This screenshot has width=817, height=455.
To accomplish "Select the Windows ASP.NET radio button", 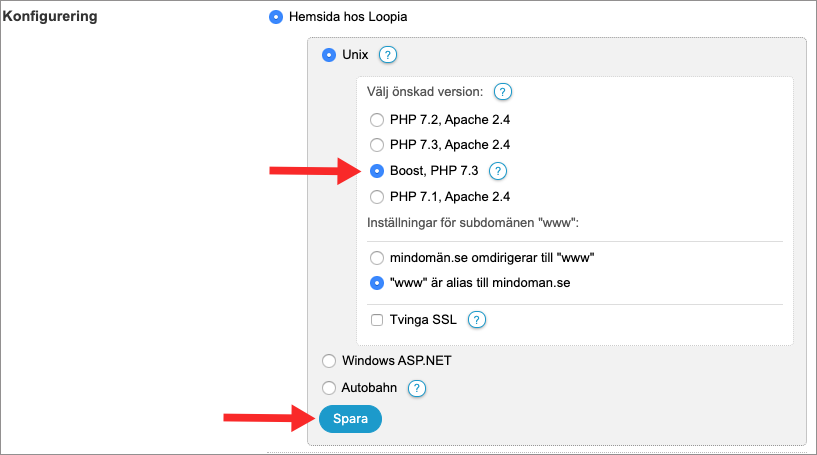I will coord(329,361).
